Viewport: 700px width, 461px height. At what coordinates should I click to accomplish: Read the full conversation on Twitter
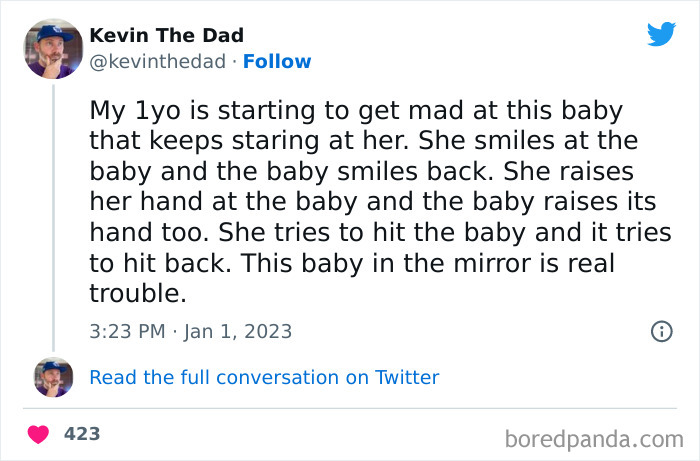pyautogui.click(x=264, y=377)
